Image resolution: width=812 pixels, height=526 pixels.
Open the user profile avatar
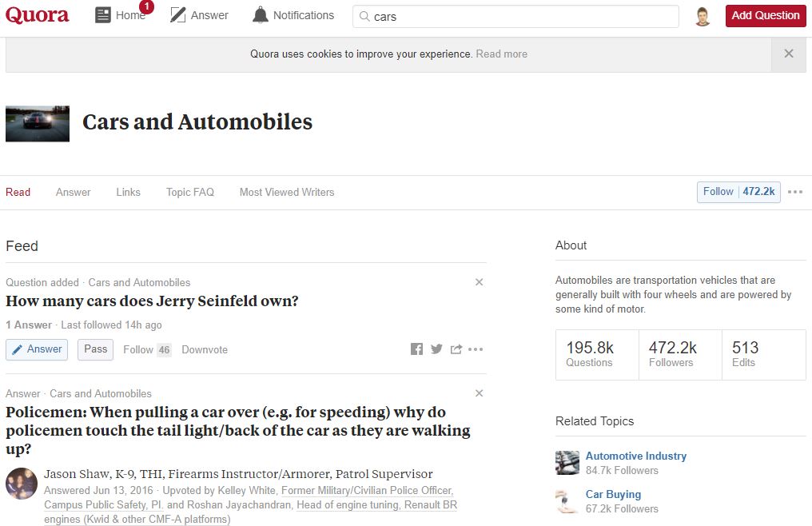tap(703, 17)
